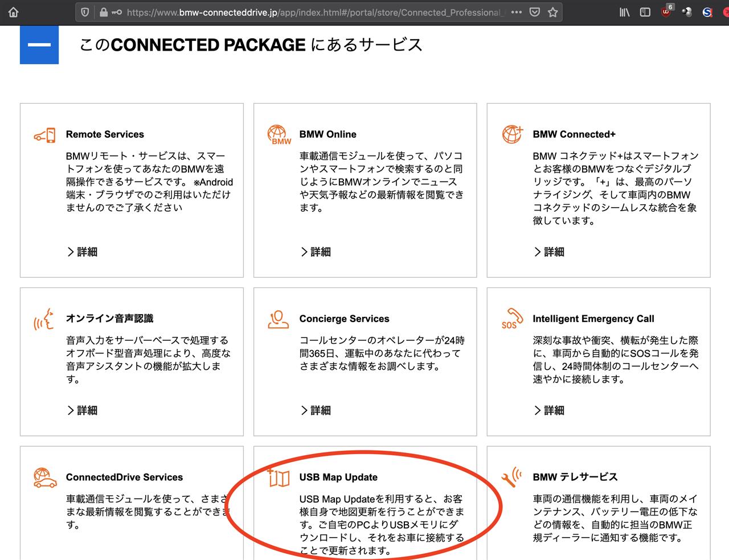Select the BMW Online globe icon
Image resolution: width=729 pixels, height=560 pixels.
click(279, 135)
